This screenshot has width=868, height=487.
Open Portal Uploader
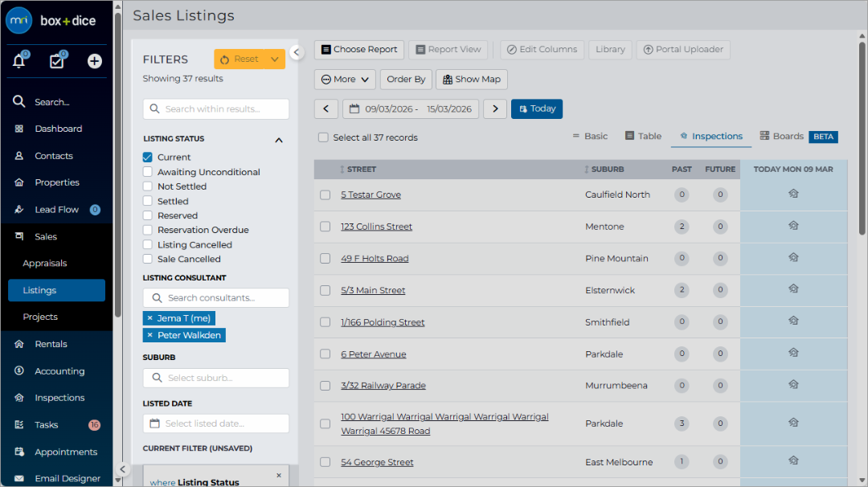coord(683,49)
